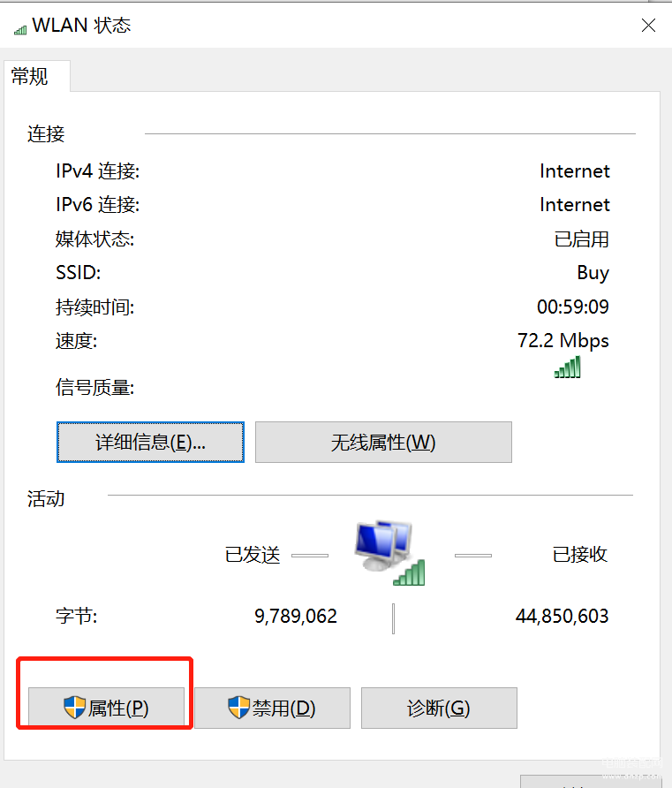Click the 媒体状态 已启用 value
Screen dimensions: 672x788
tap(582, 239)
